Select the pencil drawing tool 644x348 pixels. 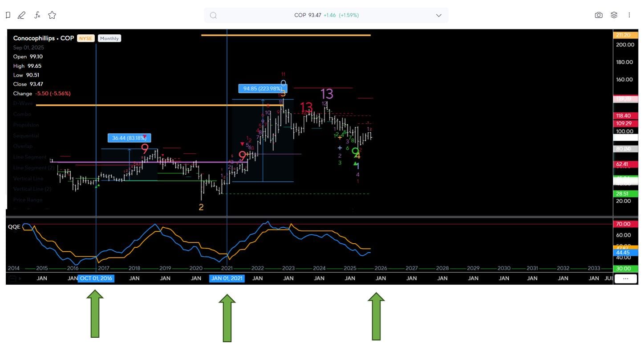[x=21, y=15]
